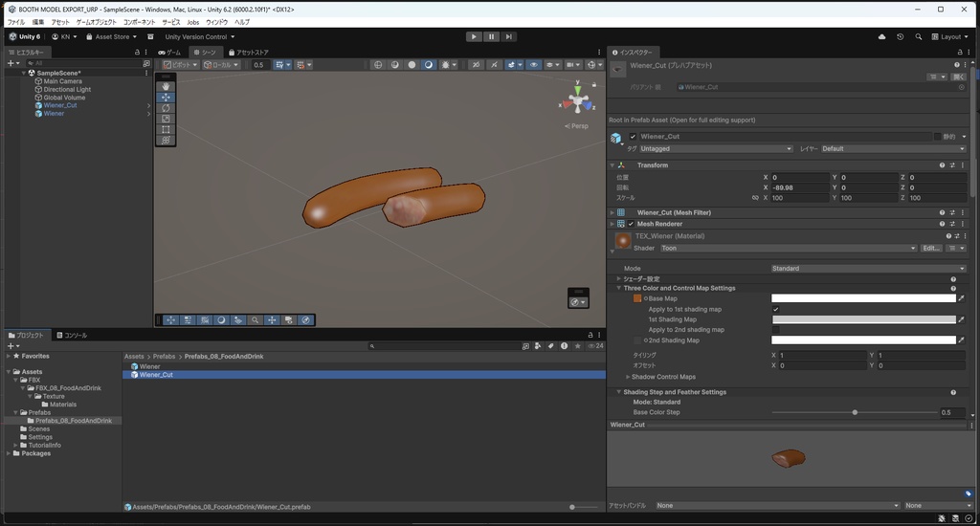Screen dimensions: 980x526
Task: Toggle the Static checkbox
Action: tap(938, 136)
